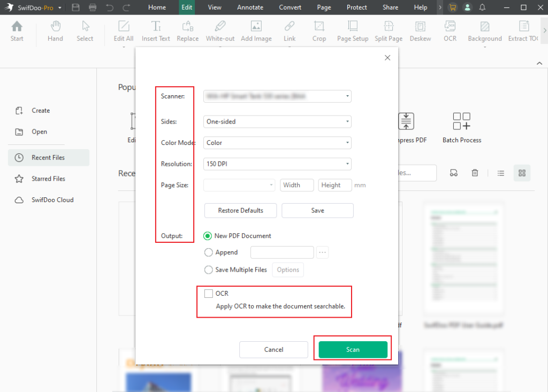Open the recent files trash
Image resolution: width=548 pixels, height=392 pixels.
(x=475, y=173)
